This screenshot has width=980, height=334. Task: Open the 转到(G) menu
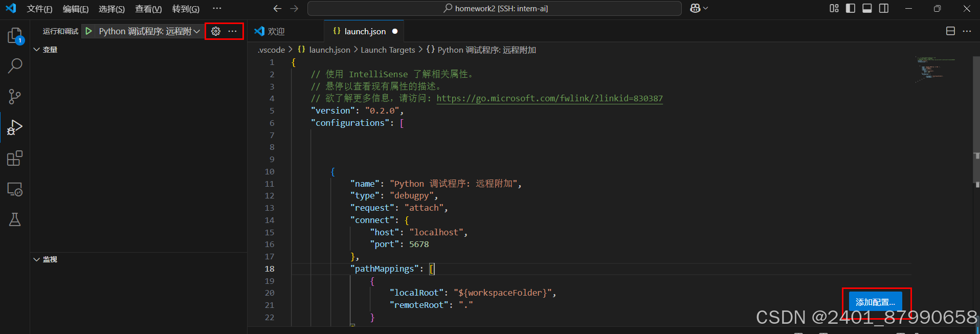point(186,9)
